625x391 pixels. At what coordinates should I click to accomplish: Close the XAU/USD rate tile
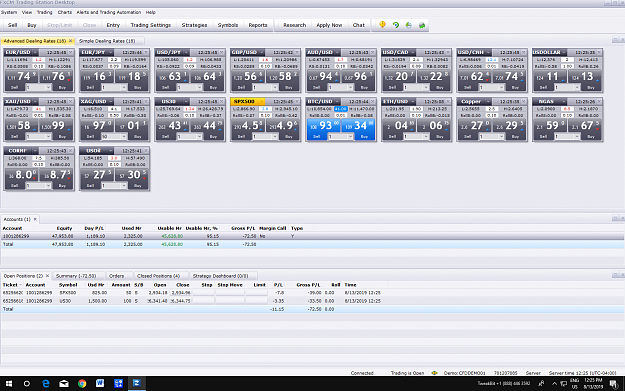pyautogui.click(x=71, y=102)
